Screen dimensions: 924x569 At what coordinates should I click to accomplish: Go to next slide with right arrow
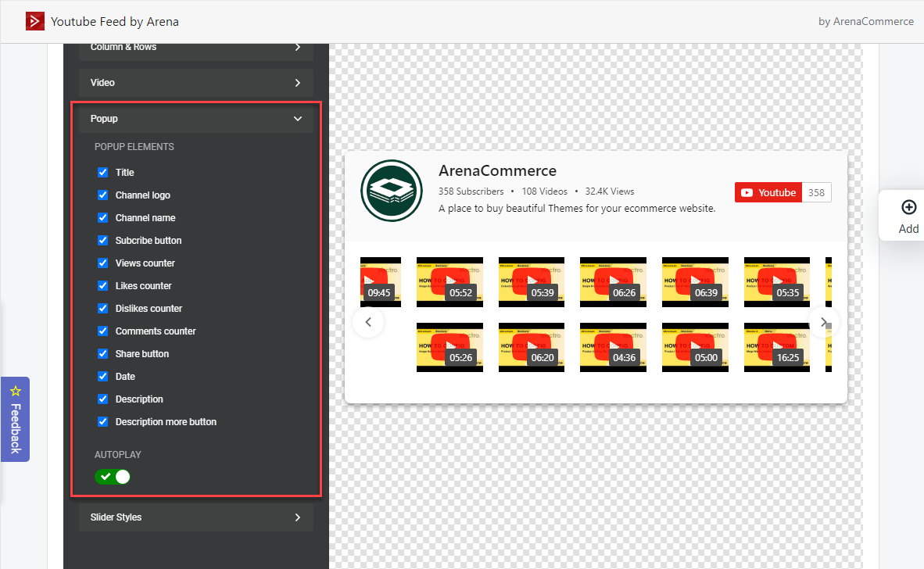[823, 322]
